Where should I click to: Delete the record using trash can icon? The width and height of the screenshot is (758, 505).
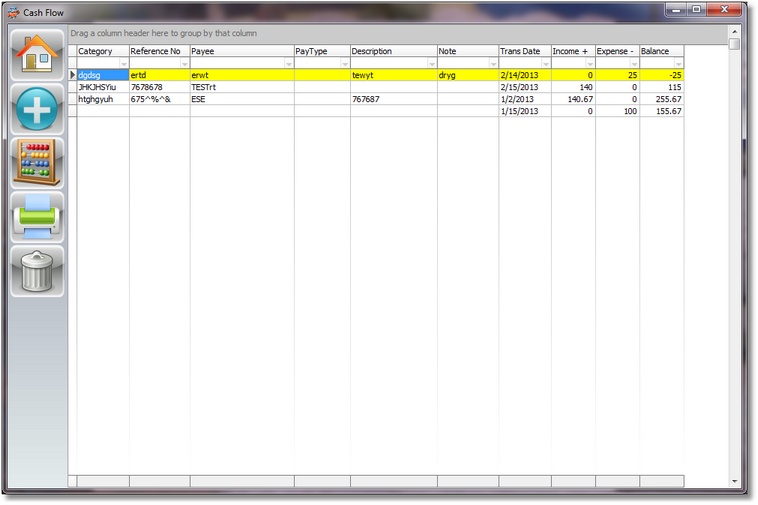[x=37, y=271]
